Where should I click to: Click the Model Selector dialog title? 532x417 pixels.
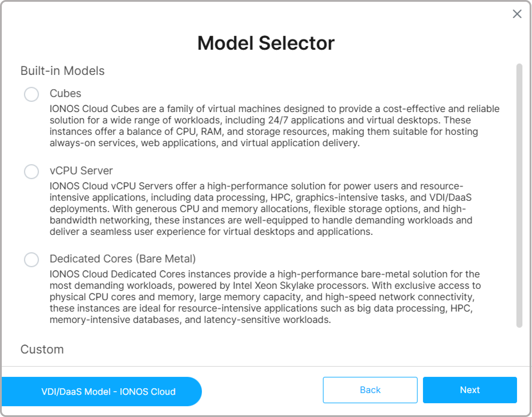[x=266, y=43]
